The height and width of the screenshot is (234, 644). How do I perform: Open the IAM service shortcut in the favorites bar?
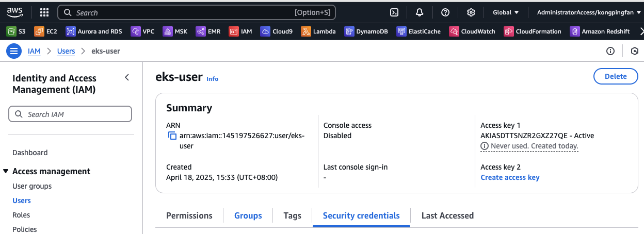coord(241,31)
